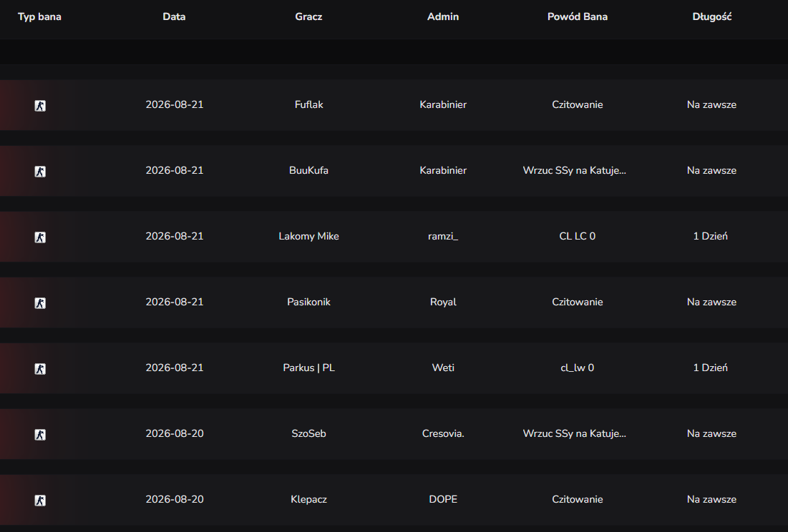The height and width of the screenshot is (532, 788).
Task: Select the Pasikonik player name
Action: [x=308, y=302]
